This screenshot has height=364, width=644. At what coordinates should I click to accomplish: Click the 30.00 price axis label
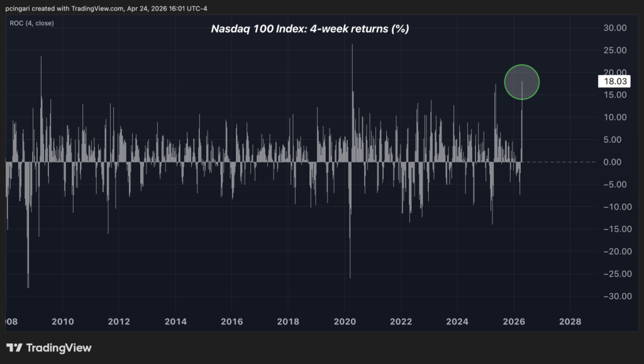coord(615,28)
